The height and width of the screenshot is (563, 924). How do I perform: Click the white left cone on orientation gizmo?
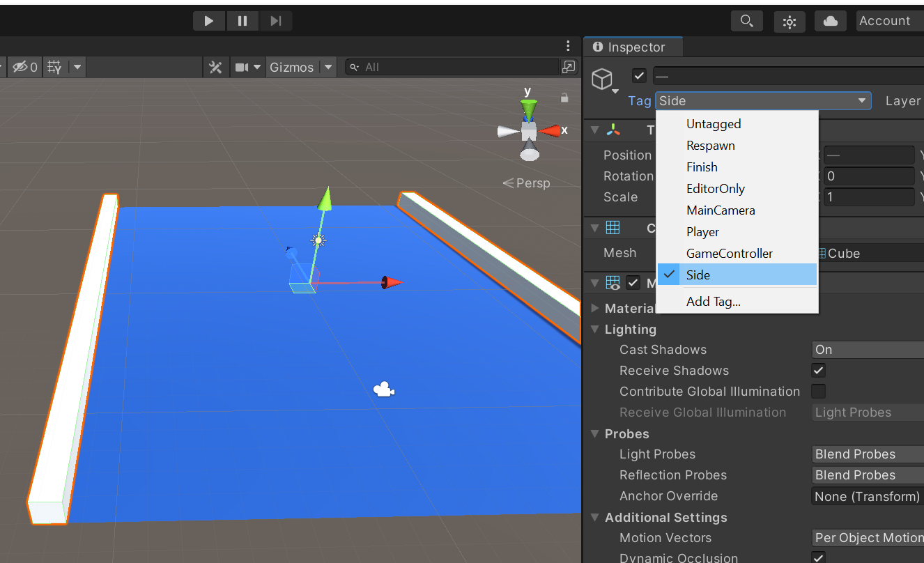click(x=508, y=130)
